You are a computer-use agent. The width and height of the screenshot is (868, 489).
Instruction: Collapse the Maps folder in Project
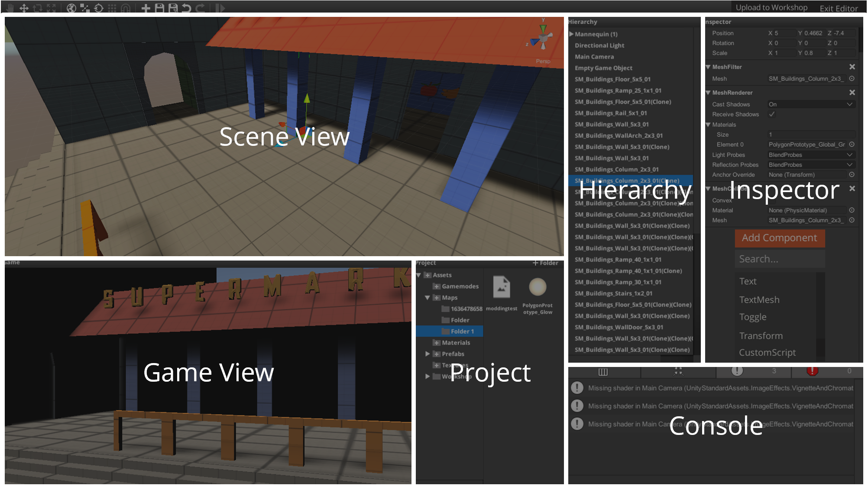coord(428,298)
